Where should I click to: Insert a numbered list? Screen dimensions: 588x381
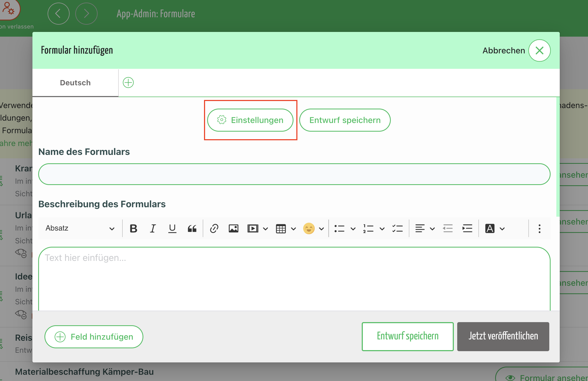coord(368,228)
